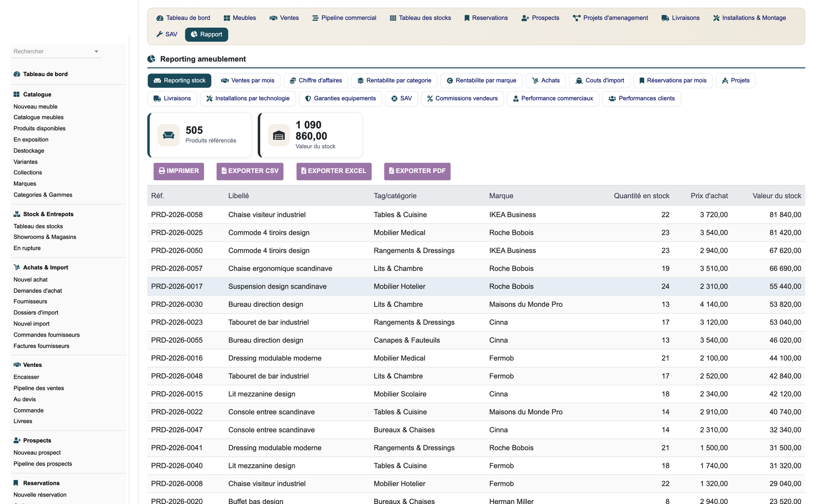Open Reservations in top navigation

click(x=486, y=18)
